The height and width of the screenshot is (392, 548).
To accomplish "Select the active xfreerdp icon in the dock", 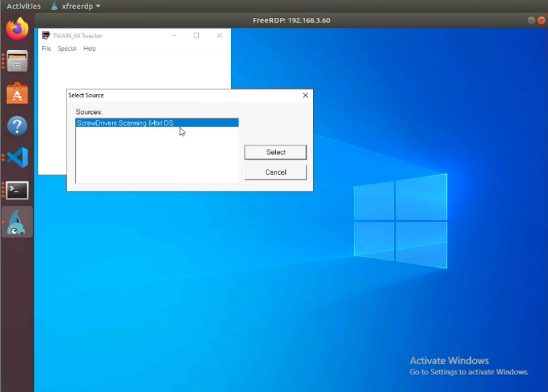I will point(16,222).
